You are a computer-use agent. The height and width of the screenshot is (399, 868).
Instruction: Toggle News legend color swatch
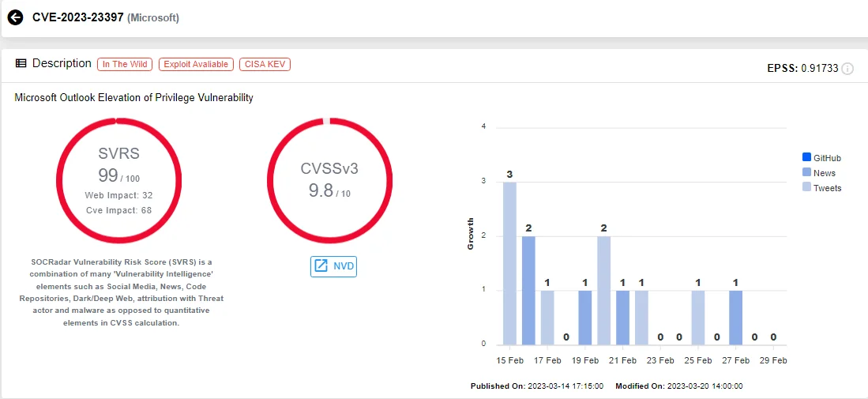coord(806,173)
